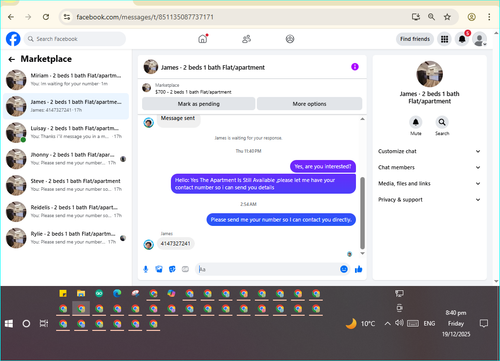Open the volume control tray icon
Image resolution: width=500 pixels, height=361 pixels.
[x=399, y=323]
